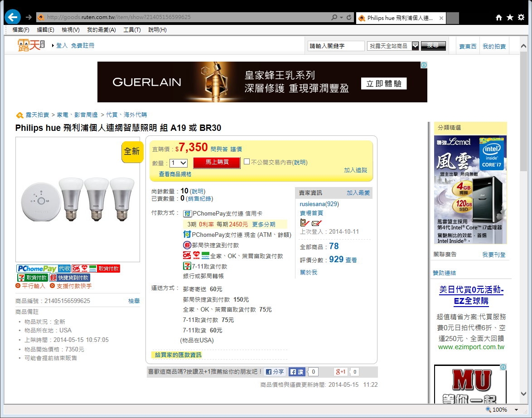
Task: Click the 登入 login link
Action: [62, 45]
